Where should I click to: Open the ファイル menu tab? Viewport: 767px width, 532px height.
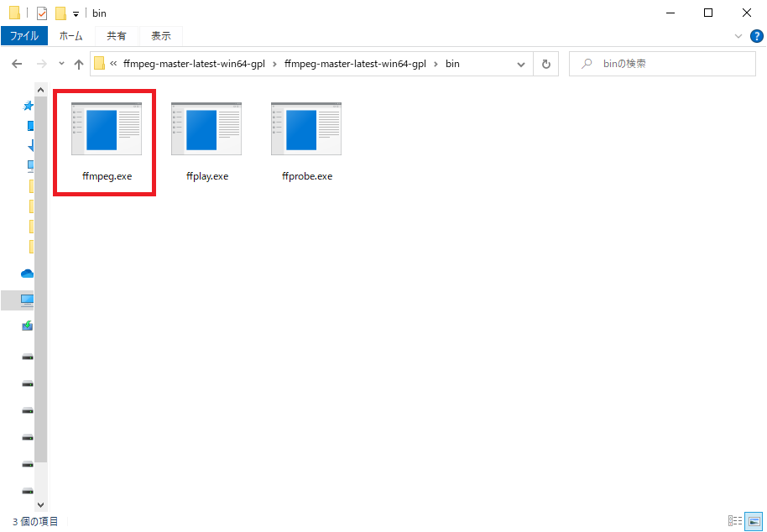click(24, 36)
